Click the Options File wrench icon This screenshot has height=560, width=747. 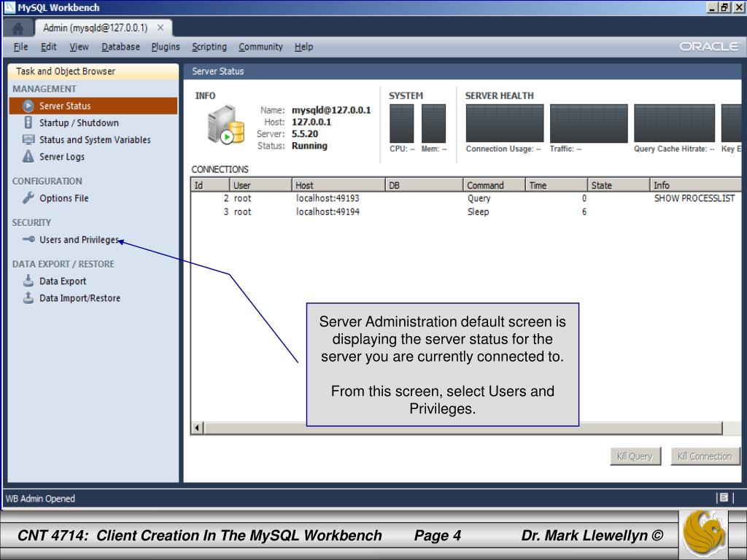(28, 198)
